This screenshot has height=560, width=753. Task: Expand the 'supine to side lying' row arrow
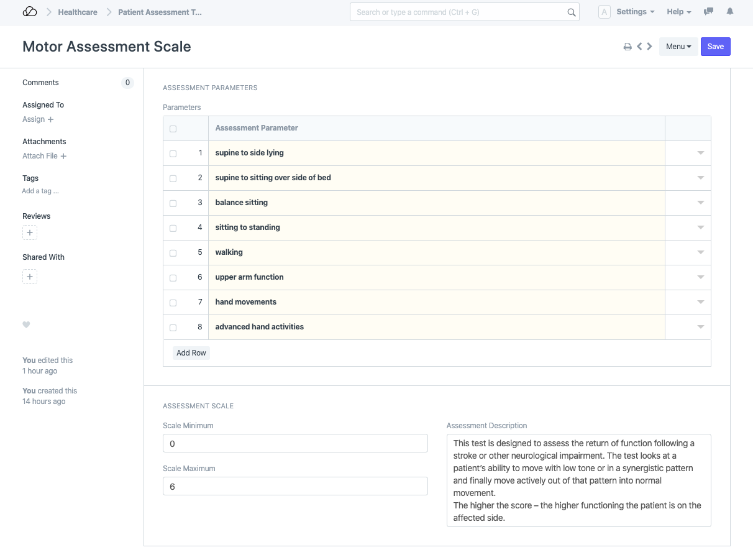click(x=700, y=153)
